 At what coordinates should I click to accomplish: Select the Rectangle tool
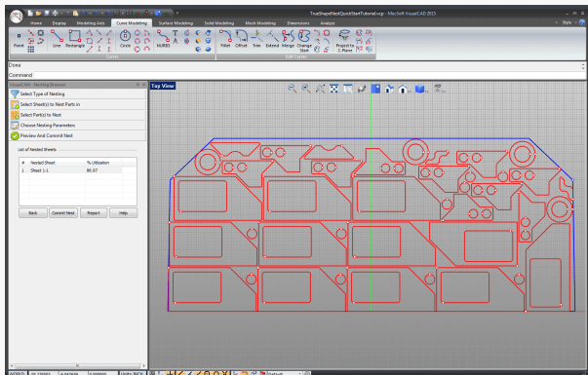[x=75, y=39]
